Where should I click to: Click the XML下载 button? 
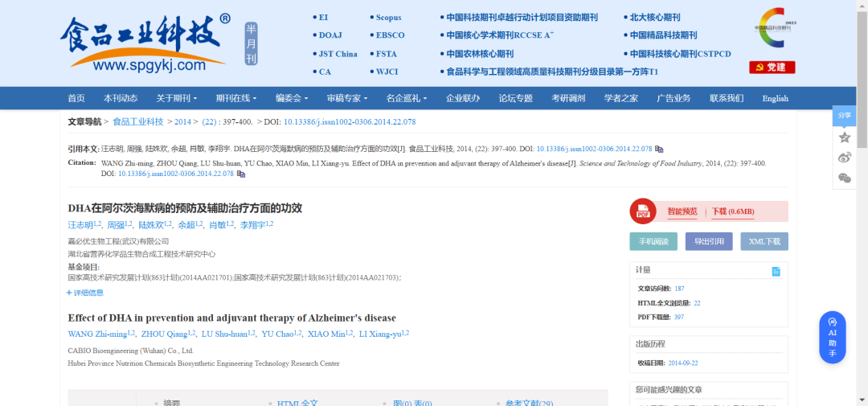click(x=764, y=241)
